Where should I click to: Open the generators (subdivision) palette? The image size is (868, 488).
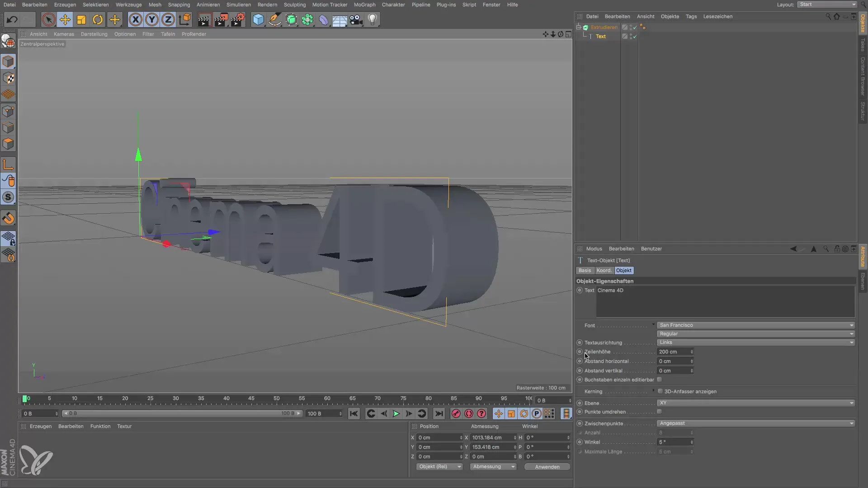click(x=291, y=20)
